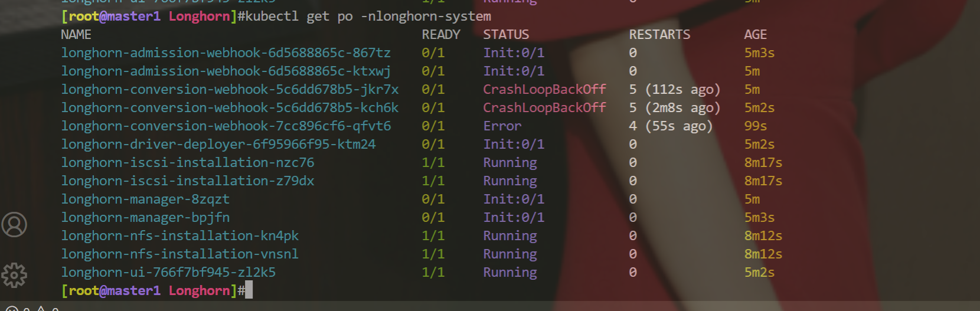Image resolution: width=980 pixels, height=311 pixels.
Task: Select pod name longhorn-manager-8zqzt
Action: pos(145,199)
